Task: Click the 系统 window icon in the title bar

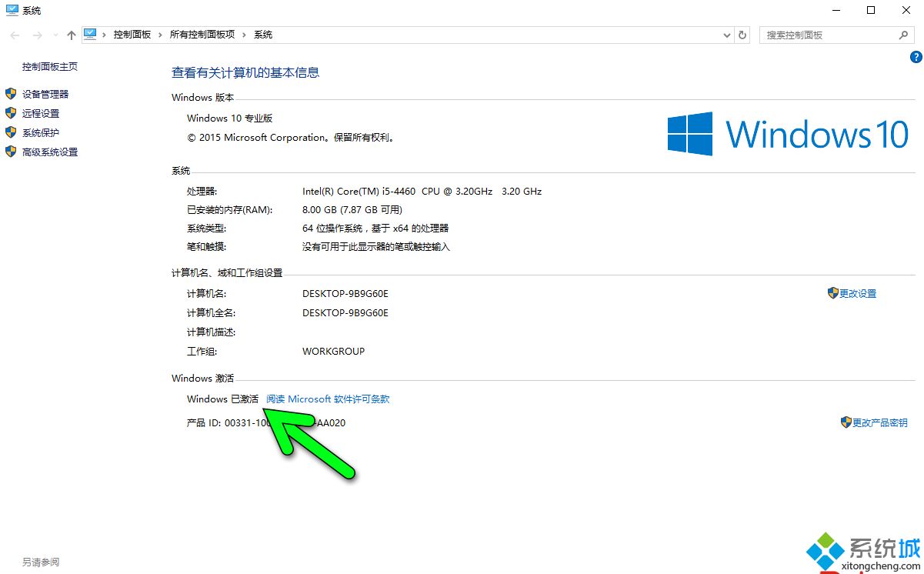Action: [x=12, y=11]
